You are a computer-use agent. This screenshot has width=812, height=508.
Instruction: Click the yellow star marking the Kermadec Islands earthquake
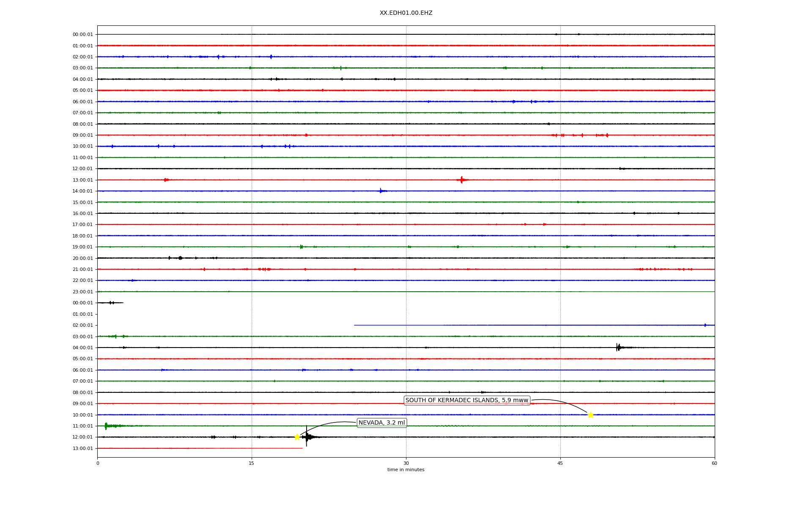pyautogui.click(x=590, y=415)
